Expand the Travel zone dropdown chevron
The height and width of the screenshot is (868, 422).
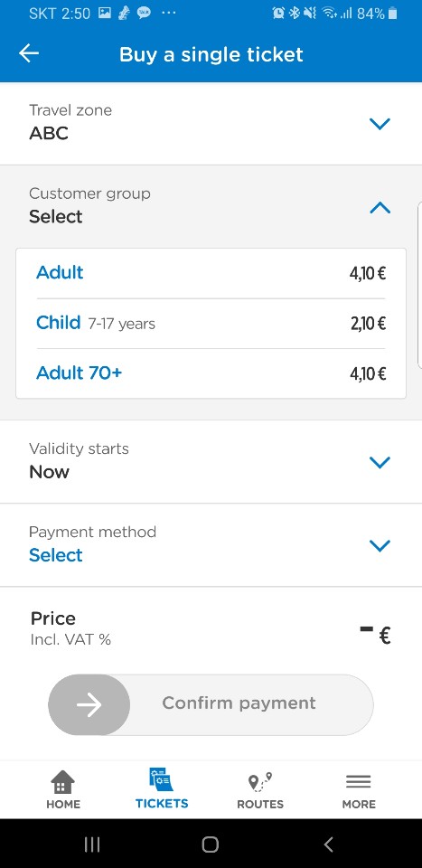[x=380, y=124]
